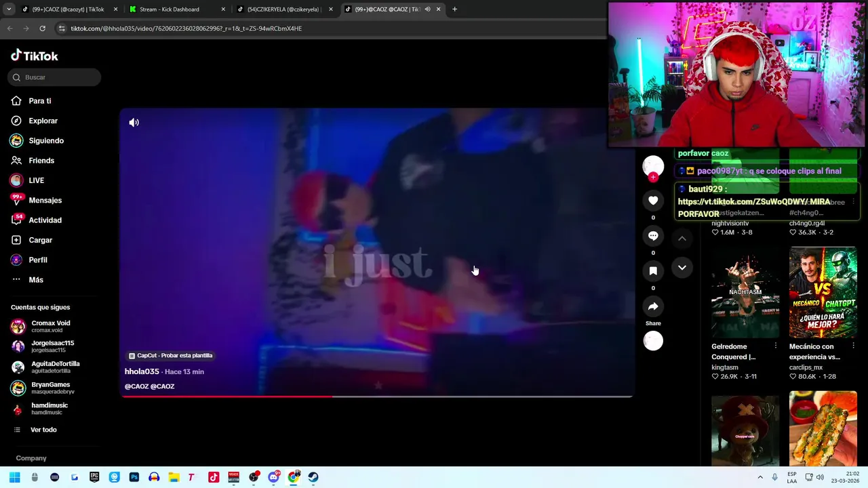
Task: Open Epic Games Launcher from taskbar
Action: click(x=94, y=477)
